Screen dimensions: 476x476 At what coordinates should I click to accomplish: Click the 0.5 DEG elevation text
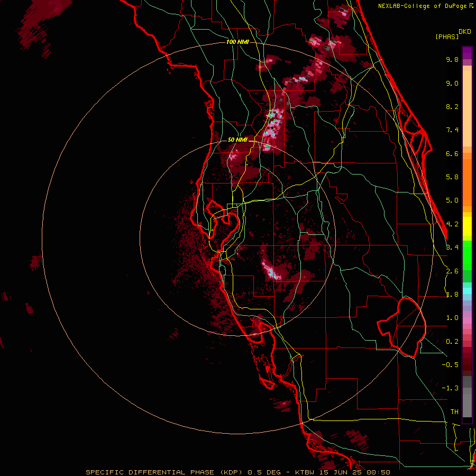(x=264, y=472)
